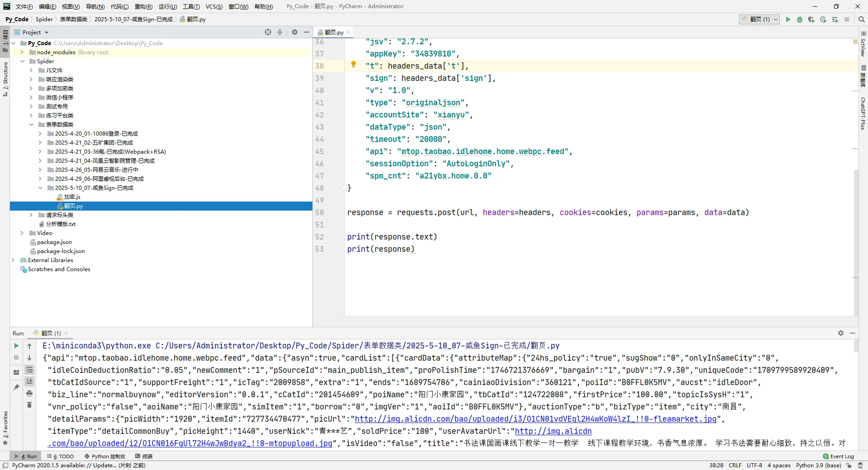This screenshot has width=868, height=470.
Task: Click the yellow intention lightbulb on line 38
Action: (354, 65)
